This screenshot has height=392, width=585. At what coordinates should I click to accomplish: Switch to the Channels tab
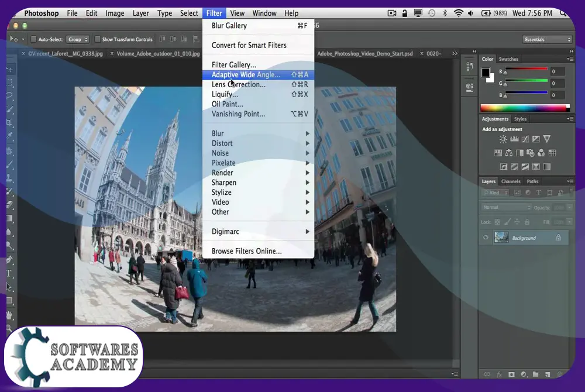point(510,181)
